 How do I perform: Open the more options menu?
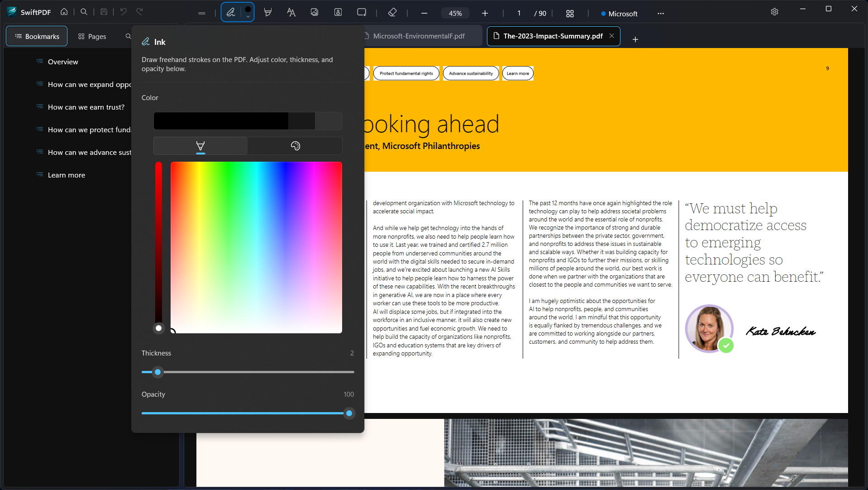pos(660,14)
